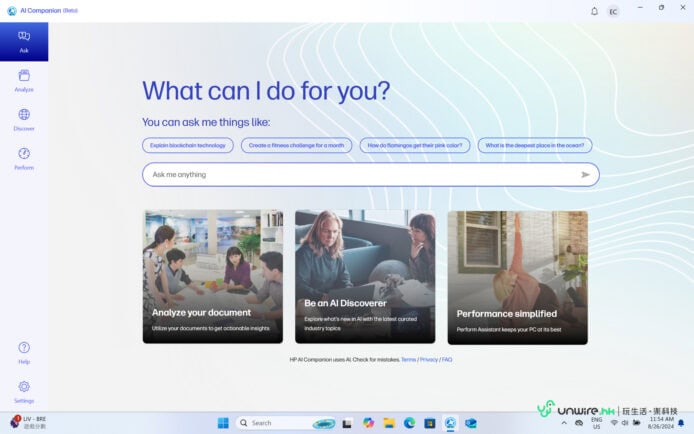Open the Terms link in footer

click(x=408, y=359)
